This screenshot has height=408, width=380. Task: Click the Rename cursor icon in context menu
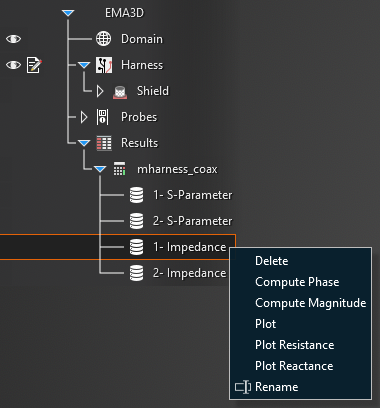pyautogui.click(x=243, y=387)
